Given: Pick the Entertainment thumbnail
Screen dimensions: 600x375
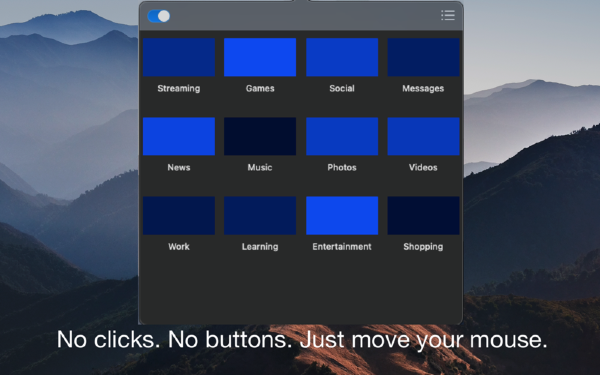Looking at the screenshot, I should (342, 215).
